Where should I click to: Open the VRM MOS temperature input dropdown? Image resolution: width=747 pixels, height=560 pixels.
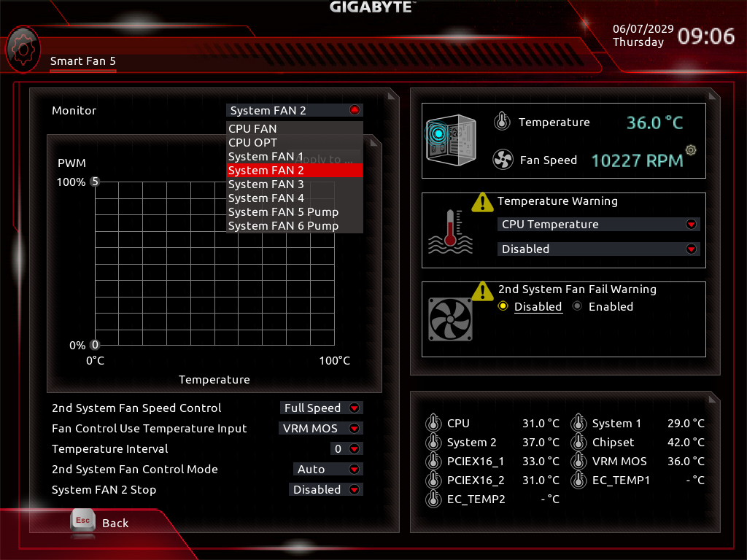(x=321, y=429)
